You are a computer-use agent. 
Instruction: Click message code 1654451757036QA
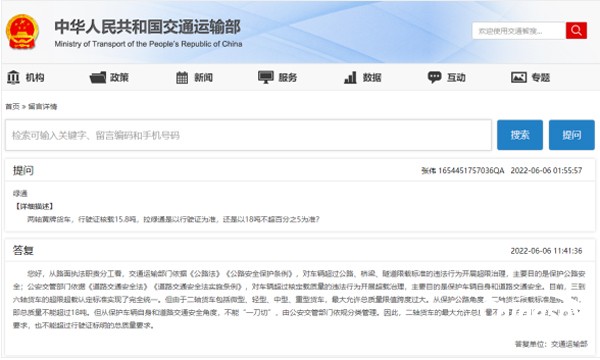click(x=471, y=170)
